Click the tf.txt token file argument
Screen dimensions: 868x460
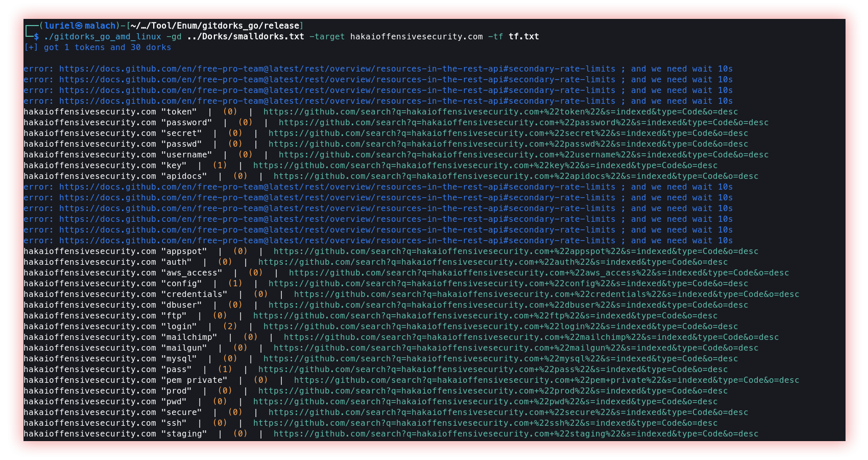tap(523, 37)
